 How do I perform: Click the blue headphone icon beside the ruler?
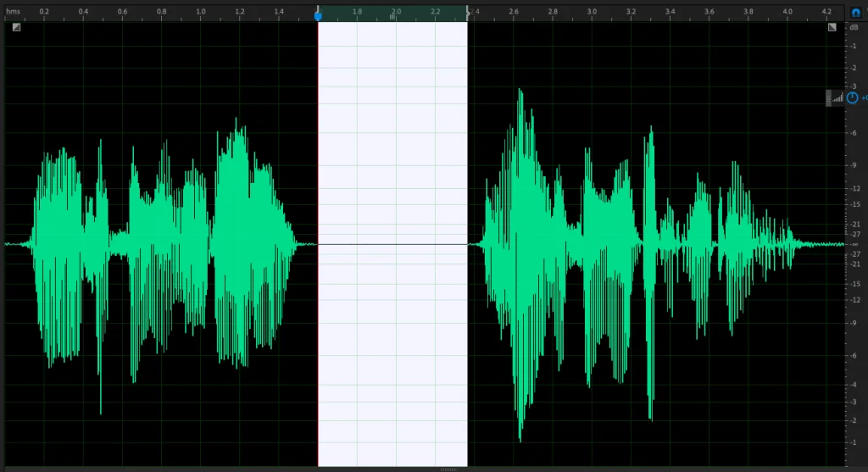tap(856, 14)
